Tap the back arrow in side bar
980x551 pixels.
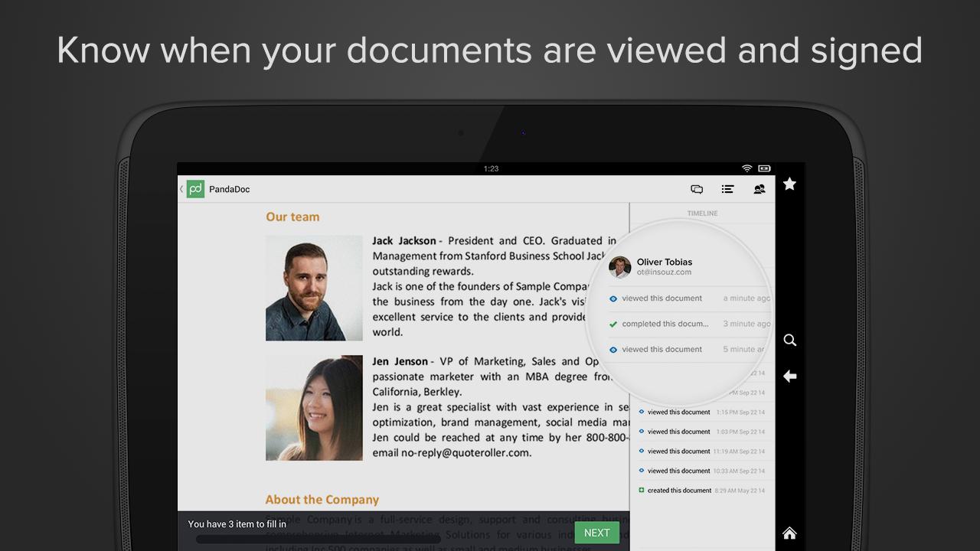pyautogui.click(x=789, y=377)
